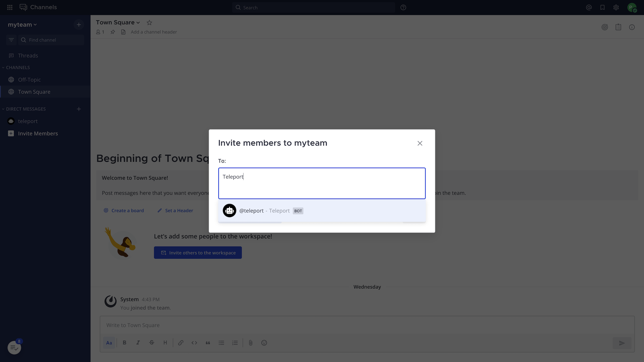Click the italic formatting icon
Image resolution: width=644 pixels, height=362 pixels.
click(x=138, y=342)
